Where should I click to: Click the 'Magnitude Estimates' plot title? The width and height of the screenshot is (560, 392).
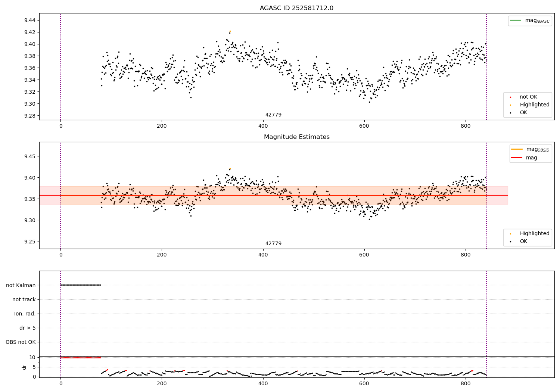point(296,137)
